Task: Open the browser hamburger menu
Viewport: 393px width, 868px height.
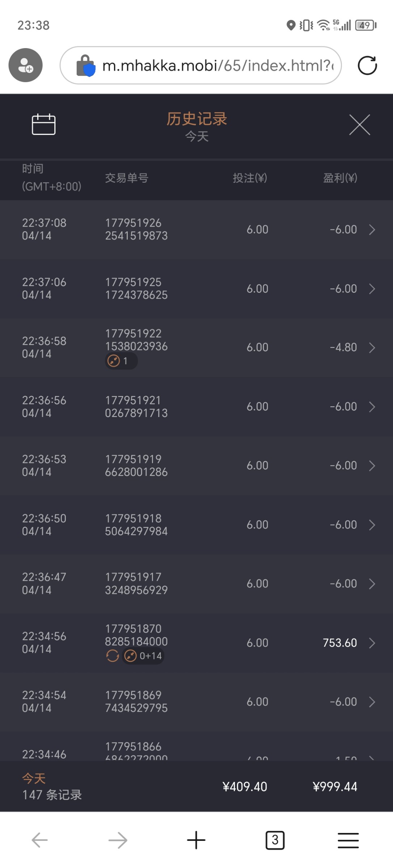Action: (x=348, y=840)
